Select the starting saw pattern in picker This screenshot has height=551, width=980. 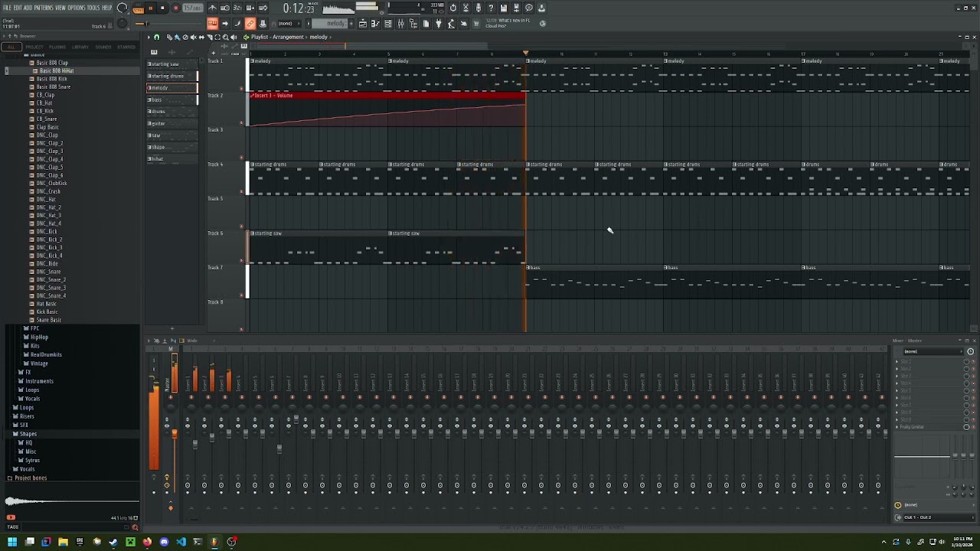(x=171, y=64)
